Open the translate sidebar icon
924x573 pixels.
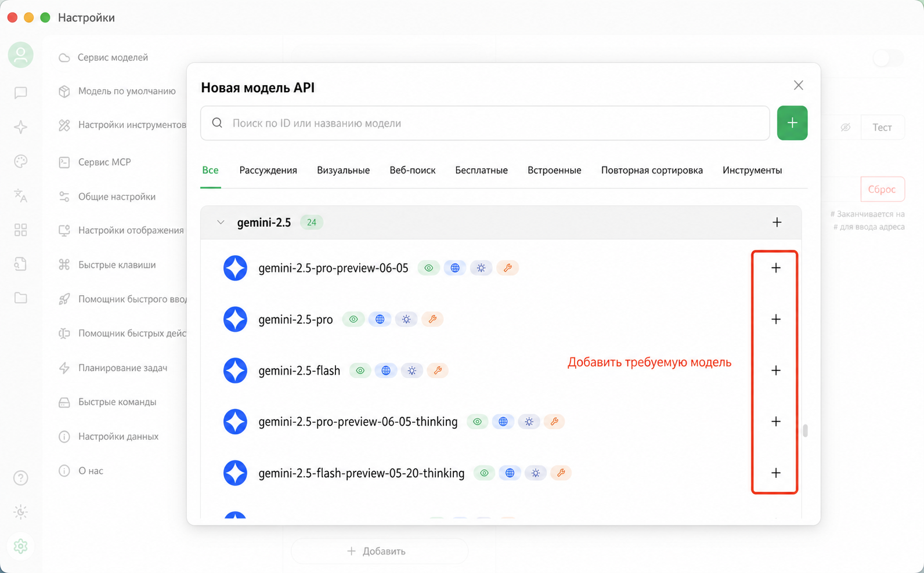[x=21, y=195]
